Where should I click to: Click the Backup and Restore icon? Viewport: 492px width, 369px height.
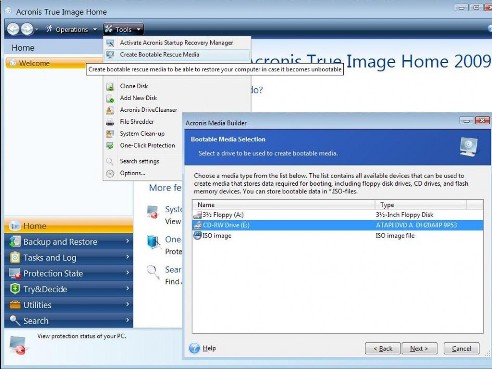[15, 241]
